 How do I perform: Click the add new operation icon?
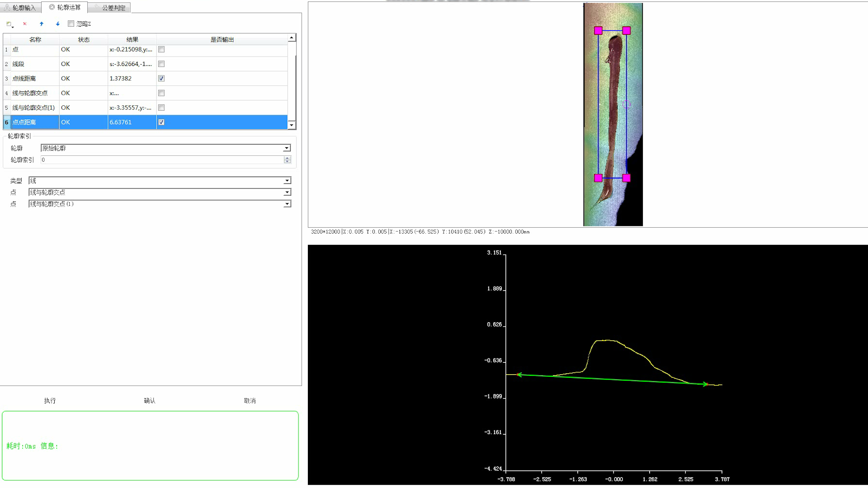click(x=9, y=24)
